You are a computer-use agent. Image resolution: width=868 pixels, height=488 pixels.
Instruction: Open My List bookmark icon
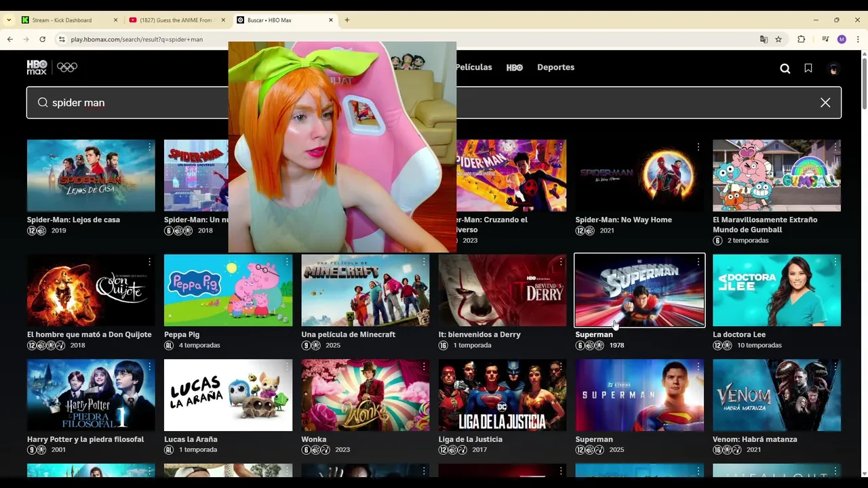point(808,68)
